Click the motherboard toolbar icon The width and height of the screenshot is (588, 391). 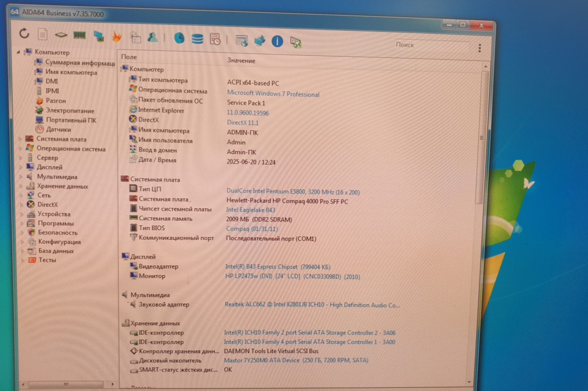(61, 35)
